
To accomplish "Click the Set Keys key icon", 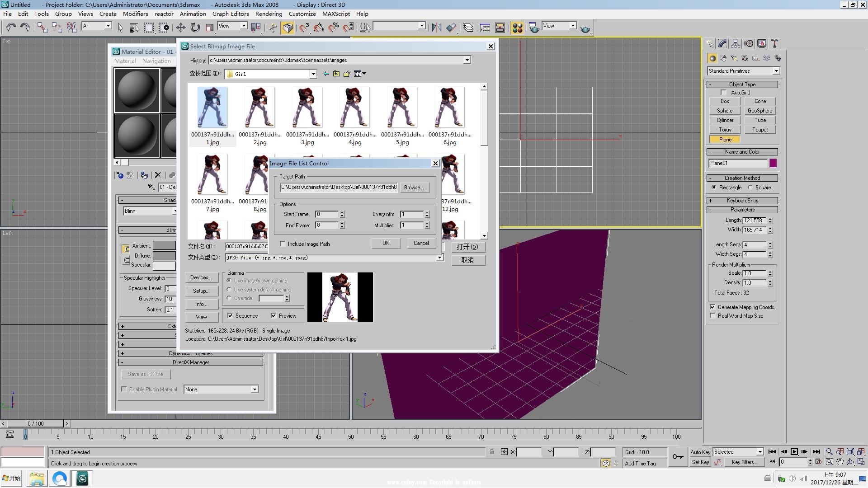I will click(x=678, y=457).
